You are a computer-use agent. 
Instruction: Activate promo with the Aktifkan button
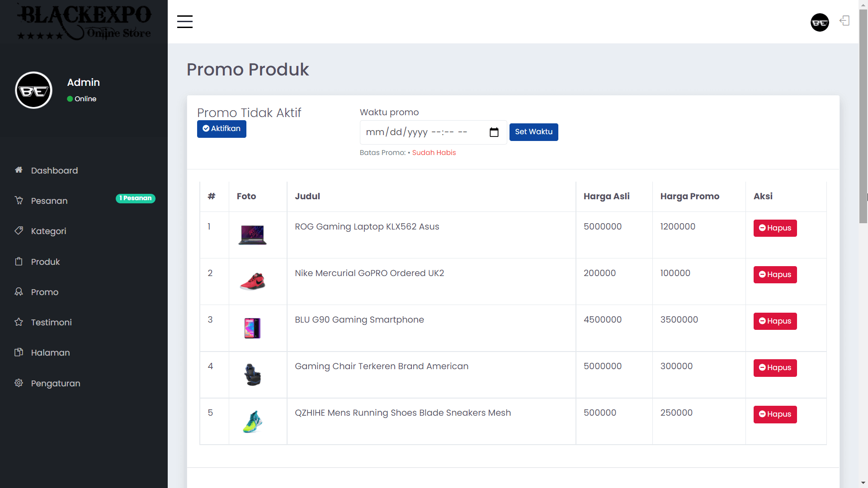[221, 129]
